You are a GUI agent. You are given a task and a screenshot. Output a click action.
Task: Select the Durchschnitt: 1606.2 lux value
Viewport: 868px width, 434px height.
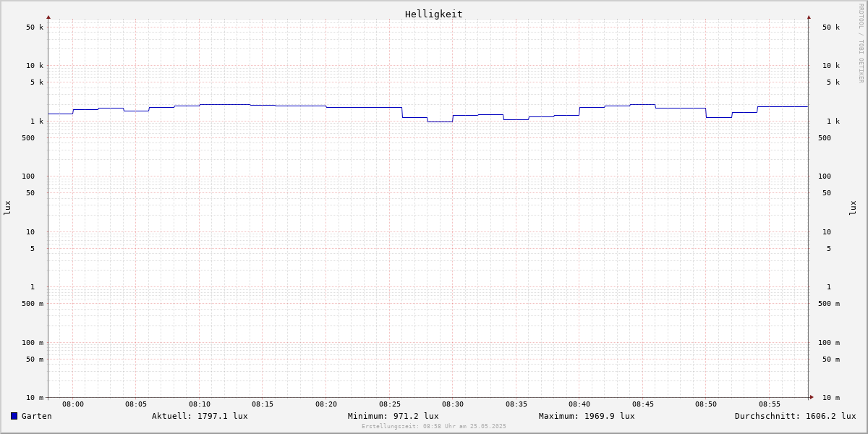(796, 416)
